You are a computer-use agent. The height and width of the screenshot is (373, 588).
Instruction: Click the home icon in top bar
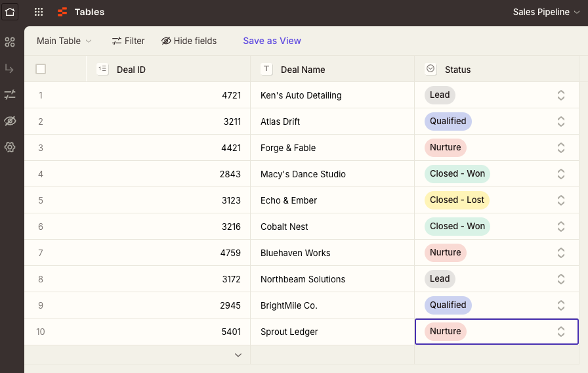[x=10, y=12]
